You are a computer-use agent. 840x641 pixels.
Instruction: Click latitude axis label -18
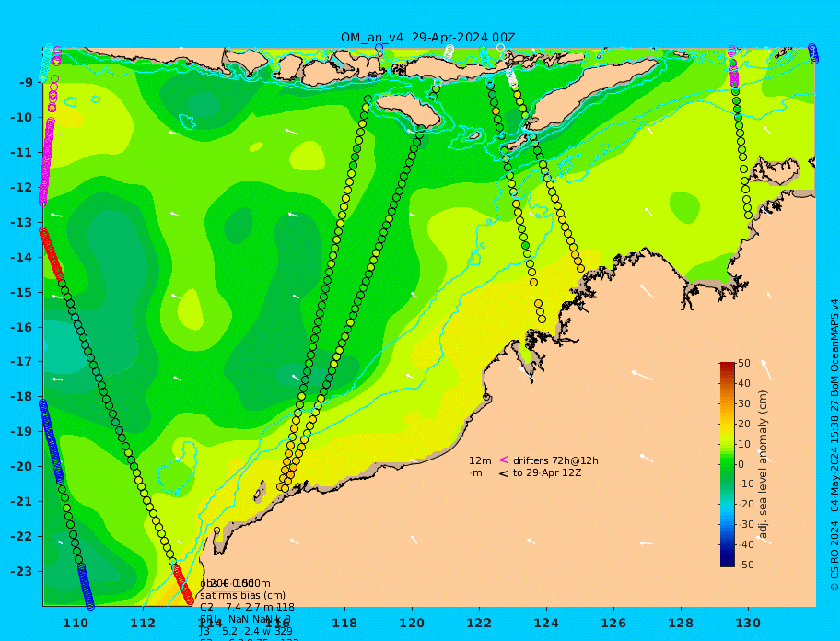[22, 397]
